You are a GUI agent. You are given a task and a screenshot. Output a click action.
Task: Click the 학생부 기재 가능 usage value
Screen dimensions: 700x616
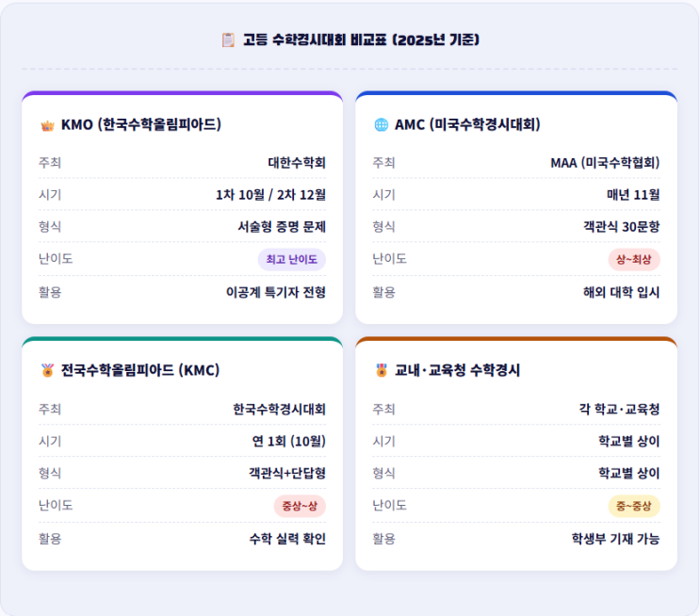click(616, 539)
